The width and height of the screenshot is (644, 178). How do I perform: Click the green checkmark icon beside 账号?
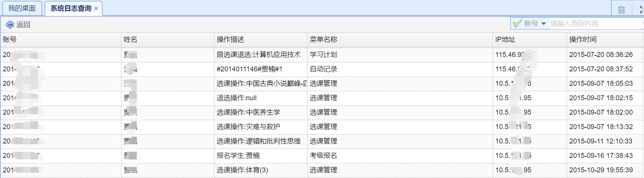(517, 24)
